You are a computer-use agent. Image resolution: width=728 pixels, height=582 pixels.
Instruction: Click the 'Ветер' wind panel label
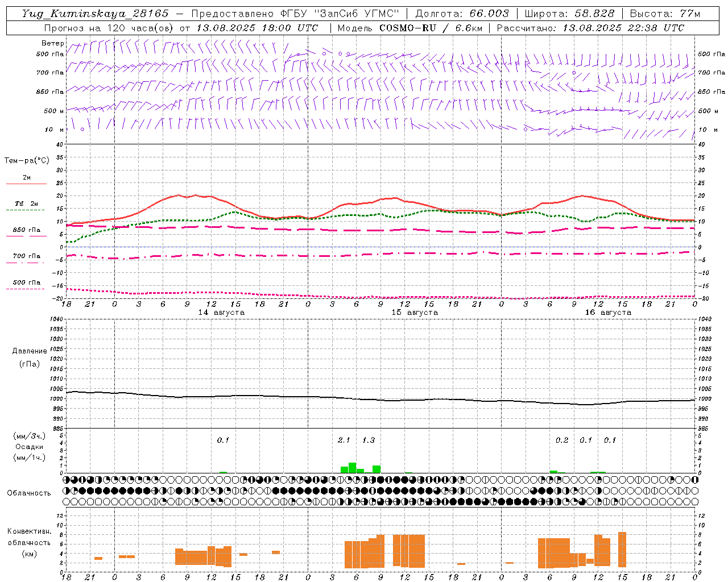[x=53, y=43]
